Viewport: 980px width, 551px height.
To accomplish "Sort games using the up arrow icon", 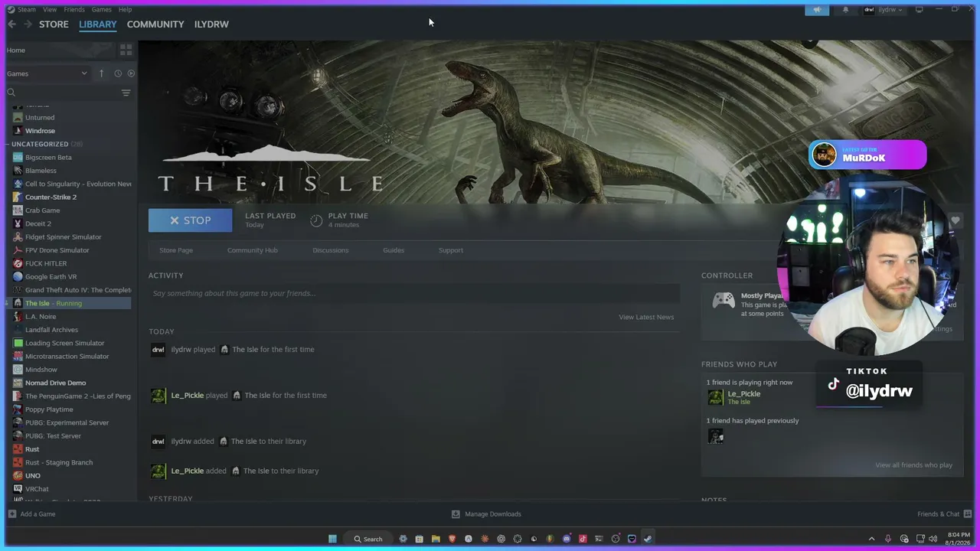I will (101, 73).
